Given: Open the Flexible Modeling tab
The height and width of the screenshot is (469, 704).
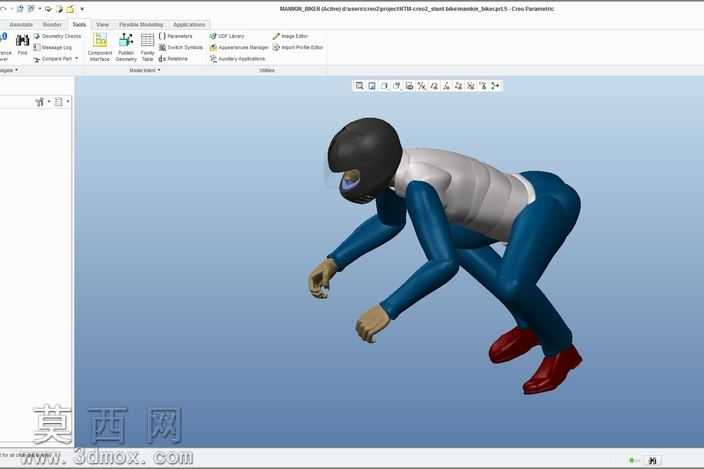Looking at the screenshot, I should (x=141, y=25).
